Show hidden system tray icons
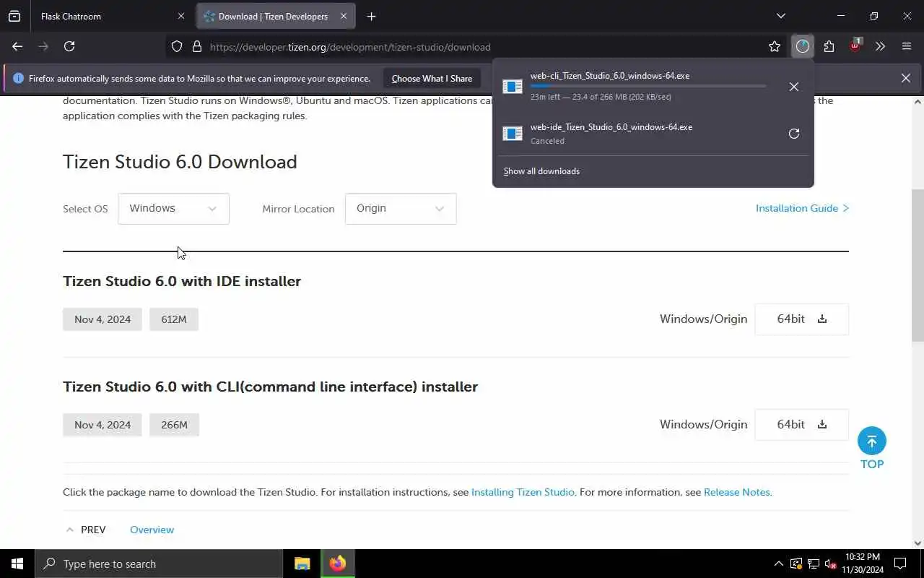 [x=778, y=564]
